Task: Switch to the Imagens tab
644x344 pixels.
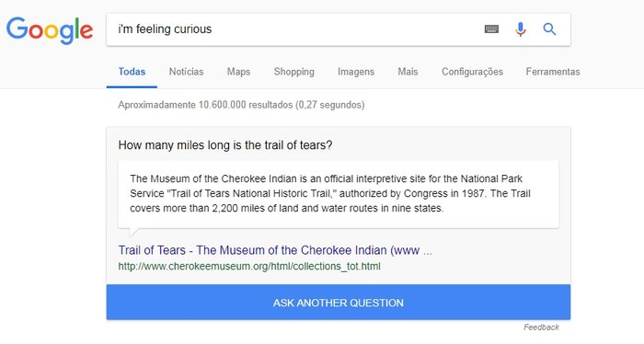Action: click(x=356, y=72)
